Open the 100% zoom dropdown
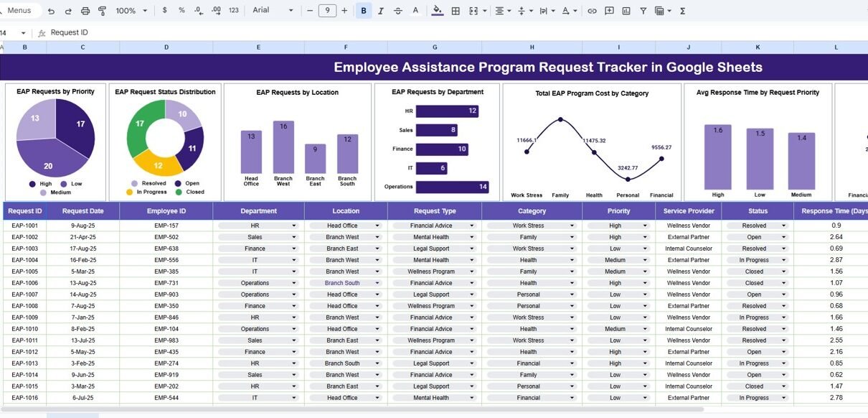Image resolution: width=868 pixels, height=418 pixels. [132, 11]
